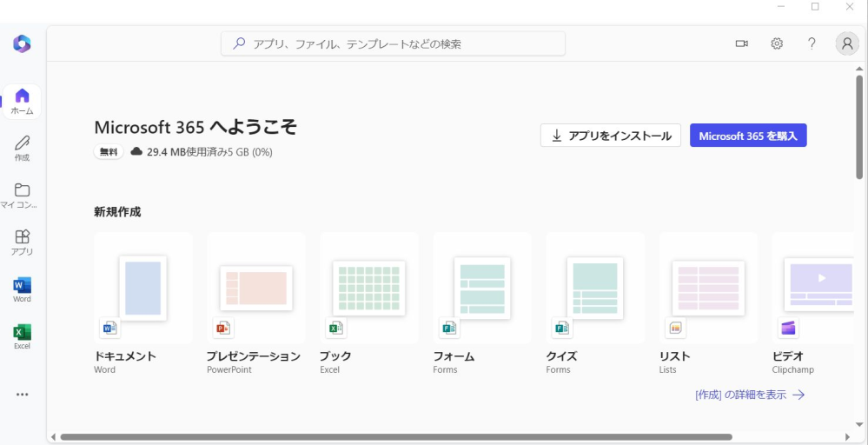Click the cloud storage usage icon
868x445 pixels.
(x=136, y=151)
